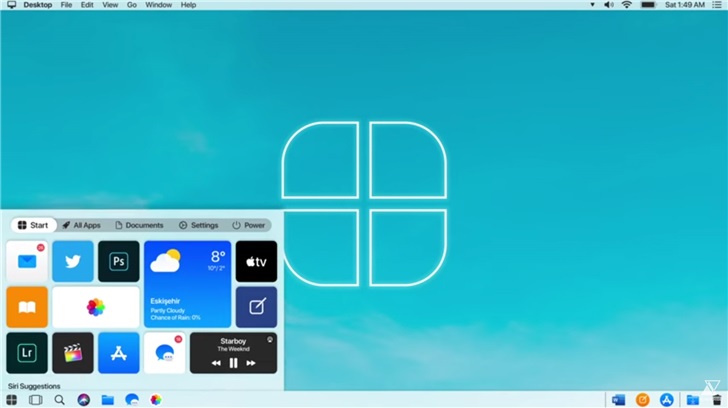Viewport: 728px width, 408px height.
Task: Open the Apple TV tile
Action: (256, 261)
